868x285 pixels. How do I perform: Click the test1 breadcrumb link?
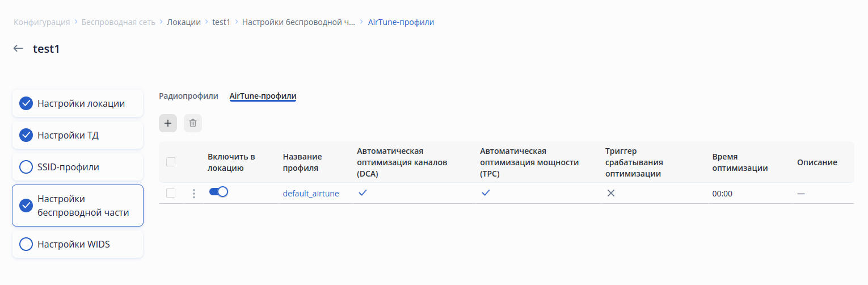(221, 22)
